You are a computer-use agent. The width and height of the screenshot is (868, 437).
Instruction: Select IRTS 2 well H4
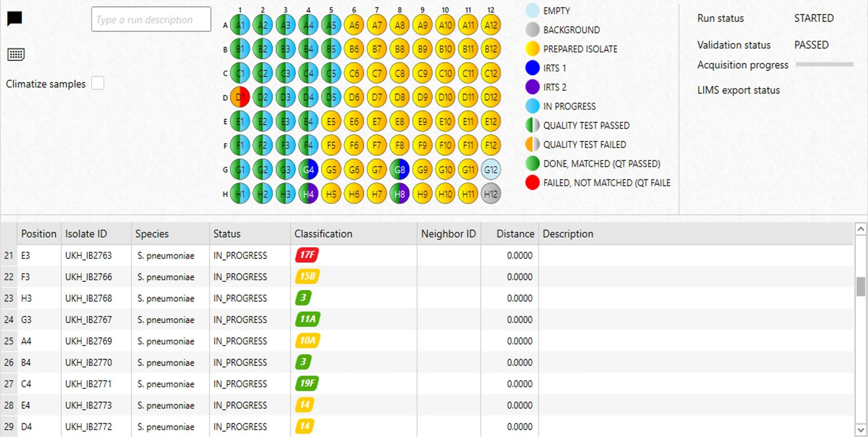(x=308, y=194)
